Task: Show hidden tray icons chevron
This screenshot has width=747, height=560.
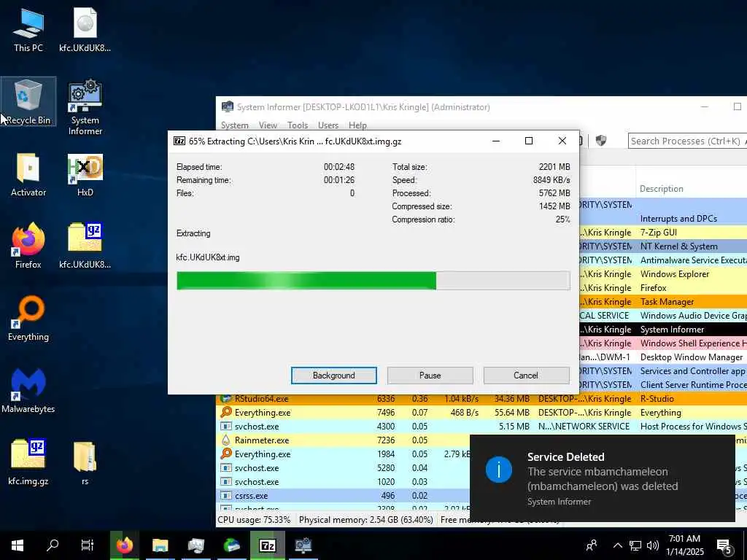Action: [x=617, y=545]
